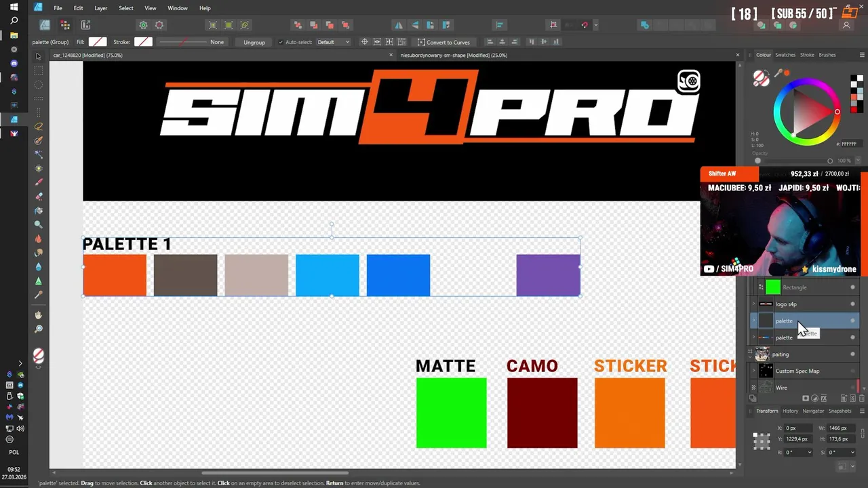Open the Brushes tab

click(x=827, y=55)
